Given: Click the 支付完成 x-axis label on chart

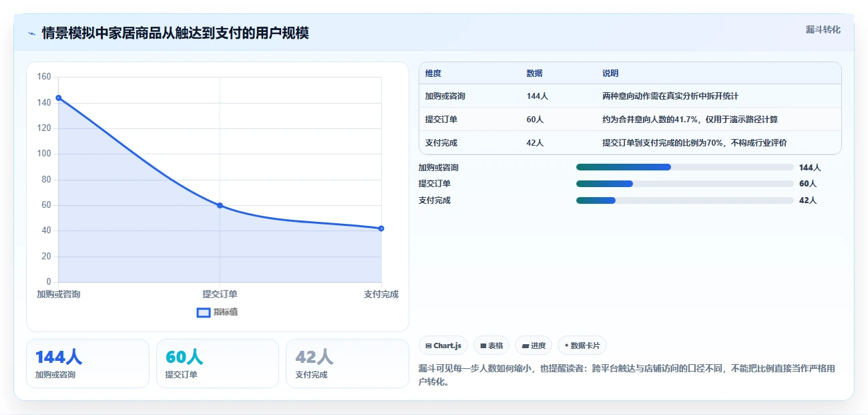Looking at the screenshot, I should 381,294.
